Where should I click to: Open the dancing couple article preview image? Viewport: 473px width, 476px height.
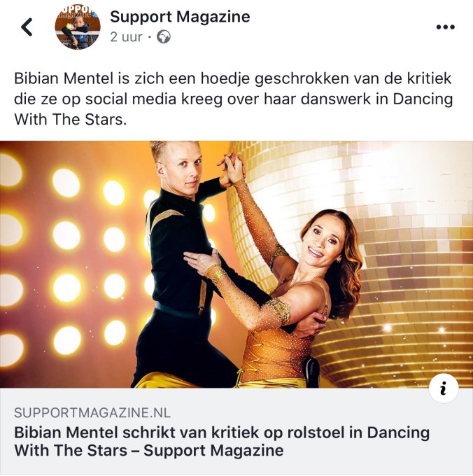(236, 264)
